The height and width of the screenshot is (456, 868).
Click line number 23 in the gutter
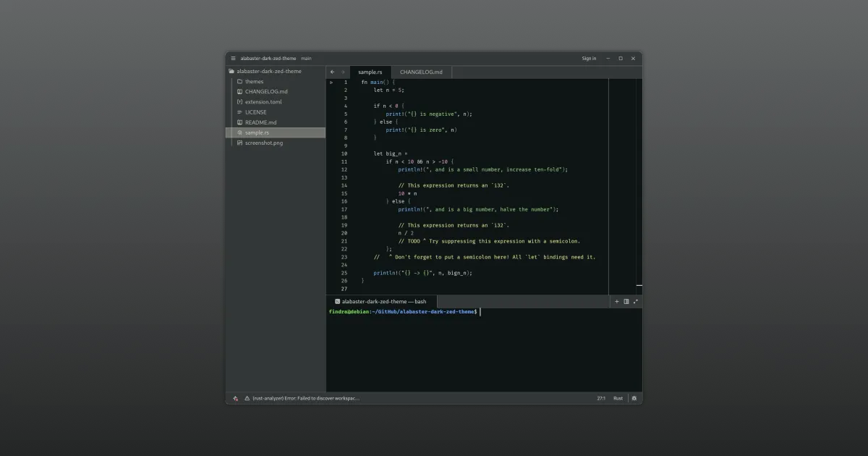[344, 257]
